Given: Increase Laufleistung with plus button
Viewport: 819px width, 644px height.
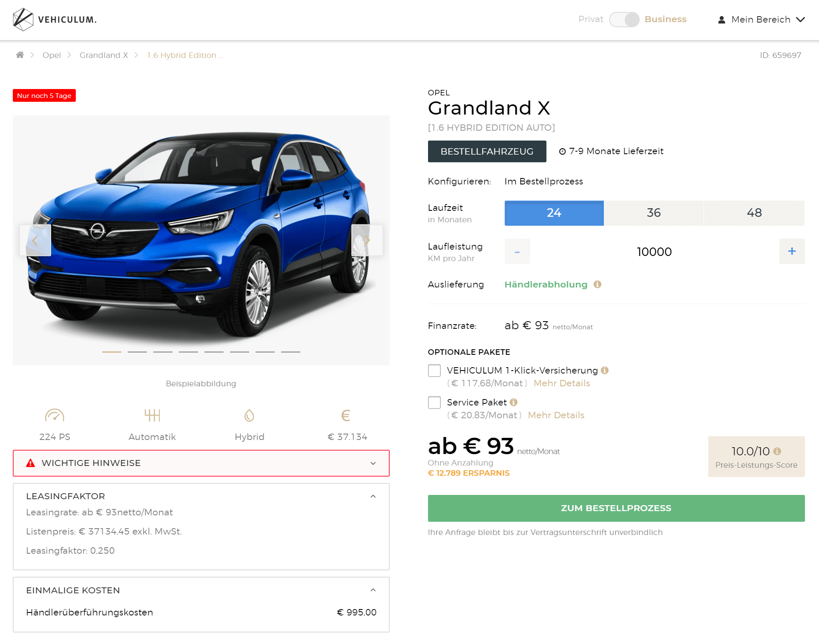Looking at the screenshot, I should coord(792,251).
